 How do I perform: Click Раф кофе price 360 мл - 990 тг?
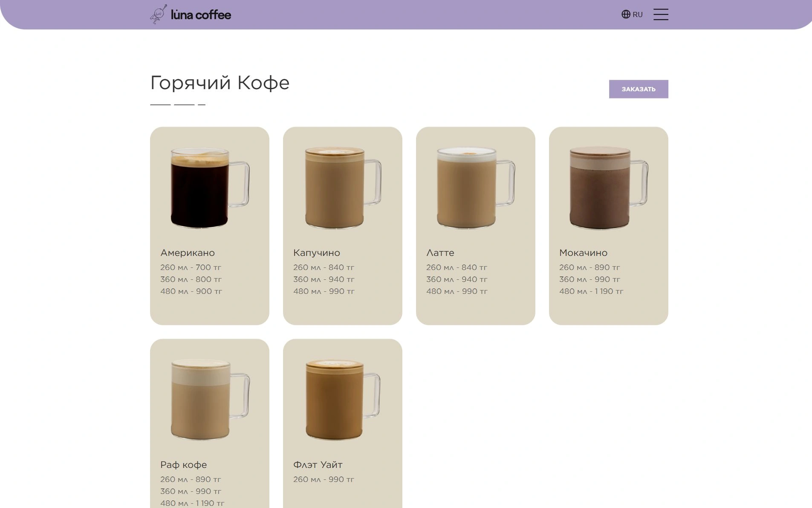click(x=191, y=491)
